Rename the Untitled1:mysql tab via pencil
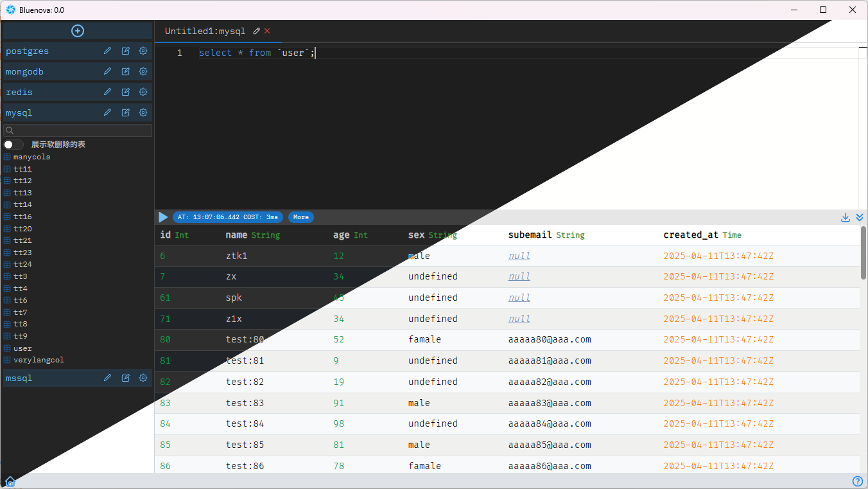868x489 pixels. 257,31
